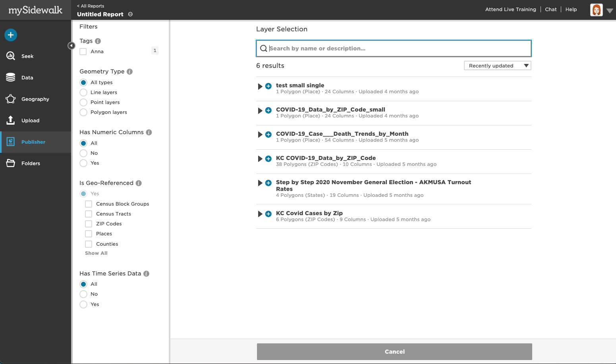Image resolution: width=616 pixels, height=364 pixels.
Task: Choose Yes under Has Time Series Data
Action: [x=83, y=304]
